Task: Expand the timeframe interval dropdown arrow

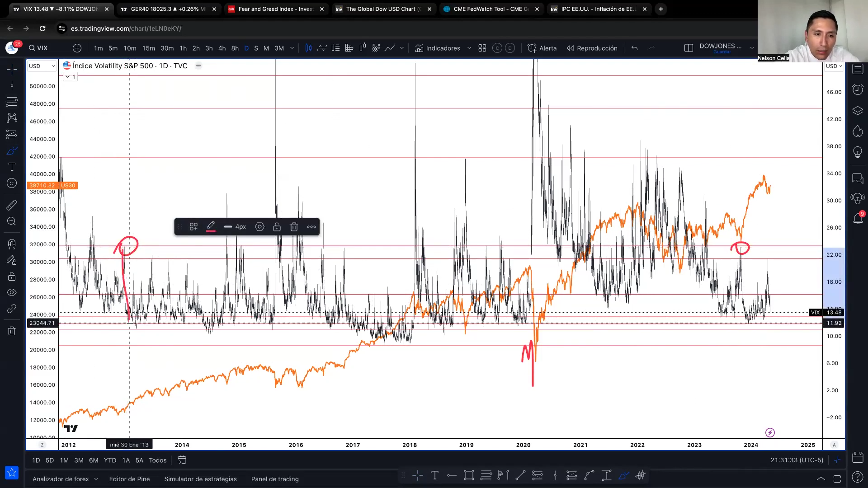Action: point(292,48)
